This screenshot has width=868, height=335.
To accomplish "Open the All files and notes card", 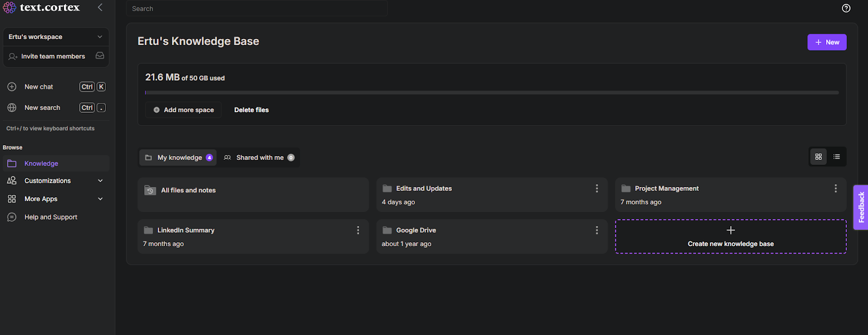I will point(253,195).
